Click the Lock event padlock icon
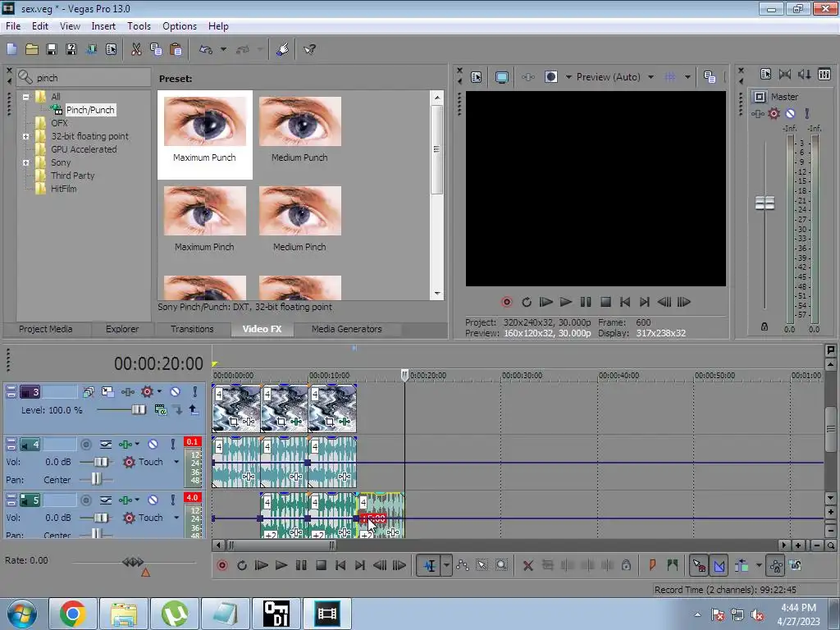Image resolution: width=840 pixels, height=630 pixels. coord(626,565)
